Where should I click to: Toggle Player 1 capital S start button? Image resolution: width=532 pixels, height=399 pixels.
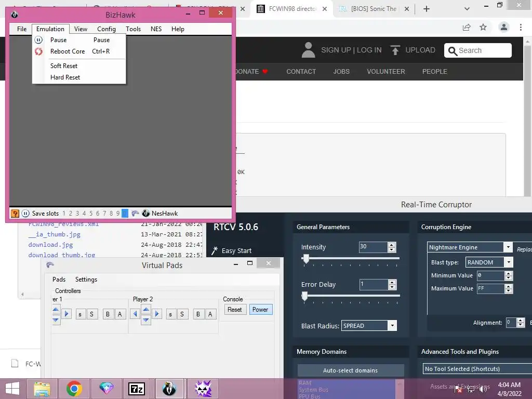click(x=91, y=314)
